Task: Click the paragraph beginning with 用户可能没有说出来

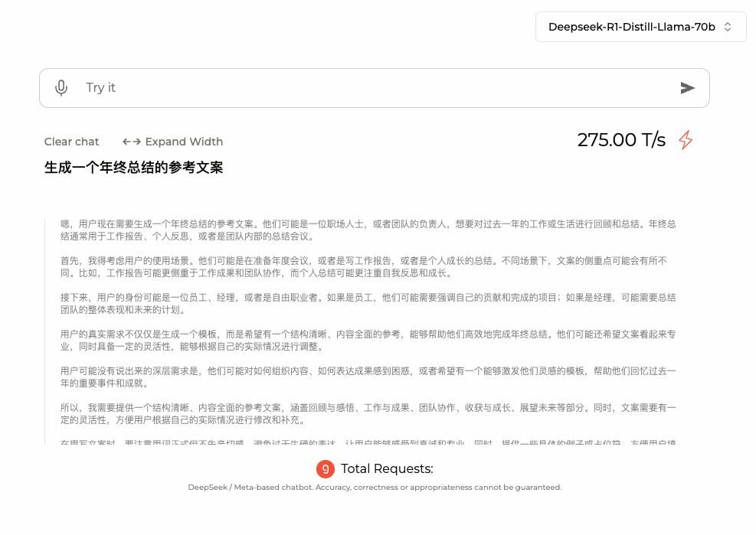Action: click(x=368, y=377)
